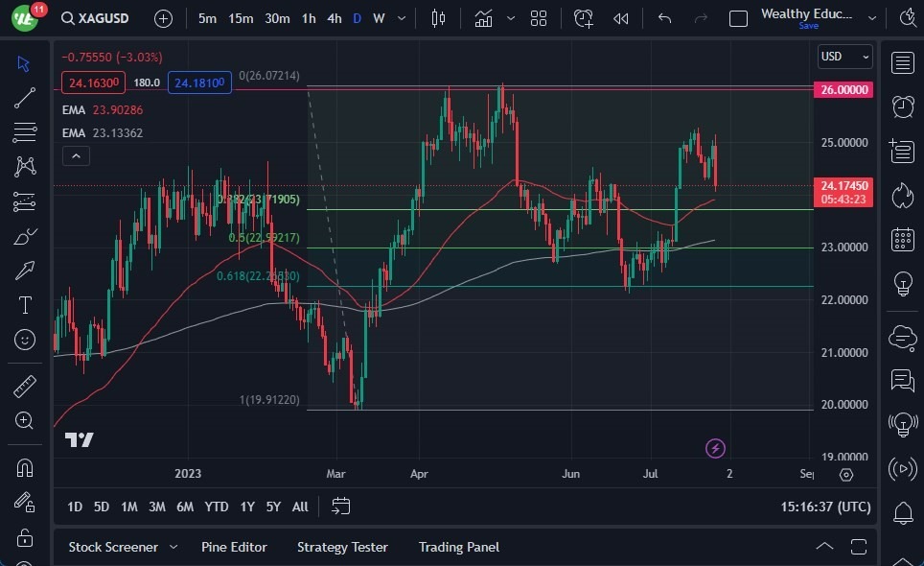Open the Brush drawing tool
This screenshot has height=566, width=924.
pyautogui.click(x=25, y=236)
